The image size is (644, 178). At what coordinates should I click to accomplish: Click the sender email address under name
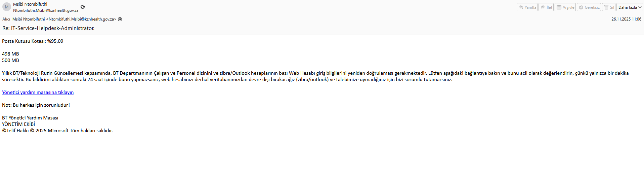pyautogui.click(x=46, y=10)
